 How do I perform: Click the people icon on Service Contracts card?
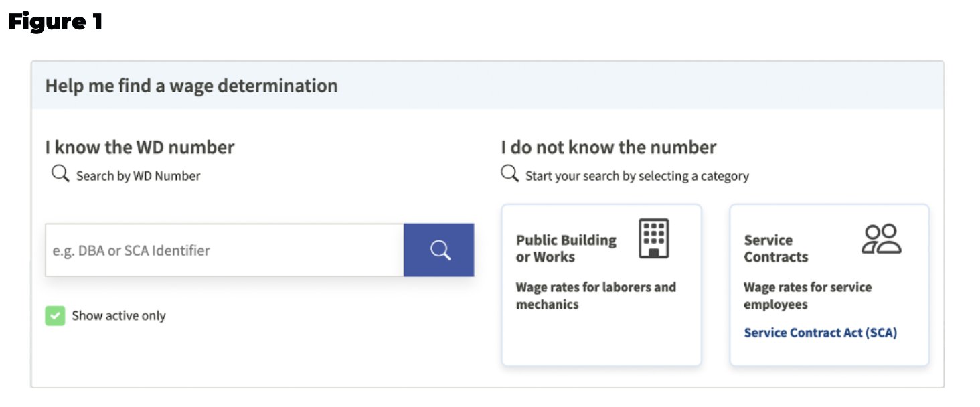(881, 239)
